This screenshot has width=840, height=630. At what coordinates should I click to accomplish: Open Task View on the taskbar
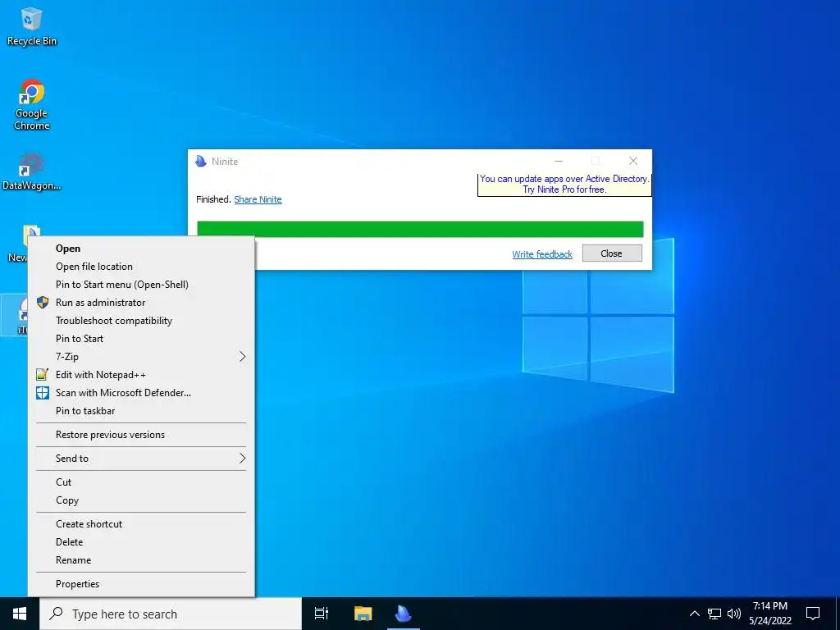(x=322, y=614)
